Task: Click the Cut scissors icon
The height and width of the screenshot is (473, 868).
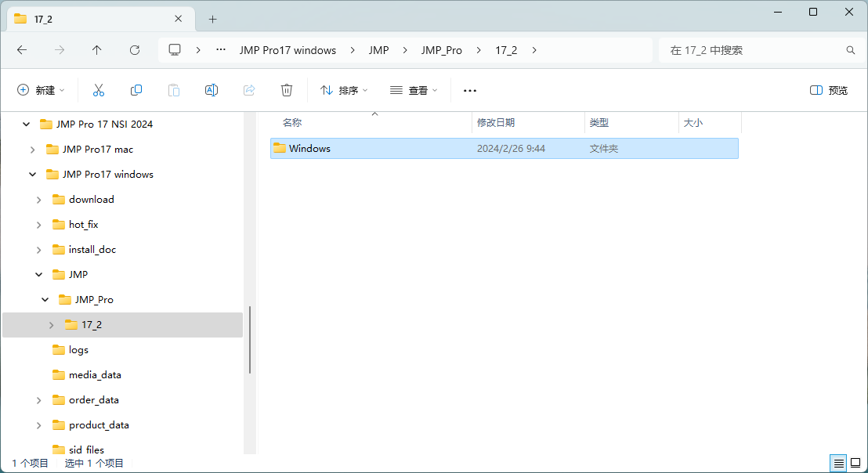Action: 99,90
